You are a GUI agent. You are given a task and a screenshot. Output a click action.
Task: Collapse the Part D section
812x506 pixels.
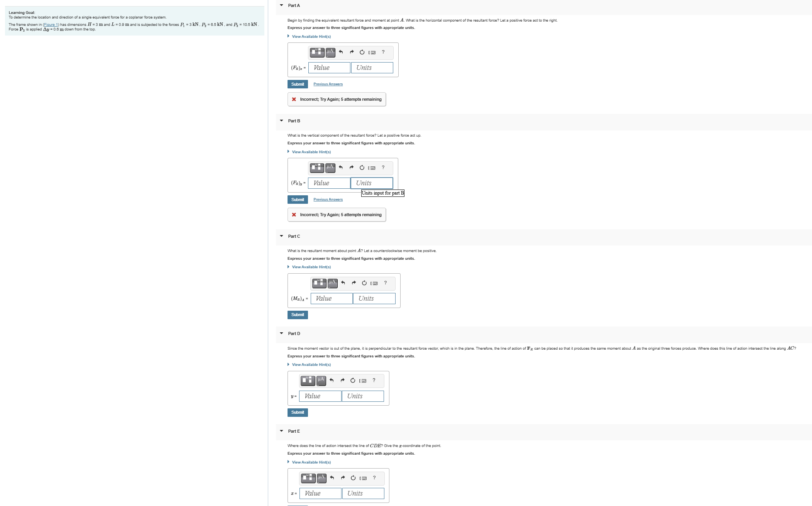click(281, 333)
